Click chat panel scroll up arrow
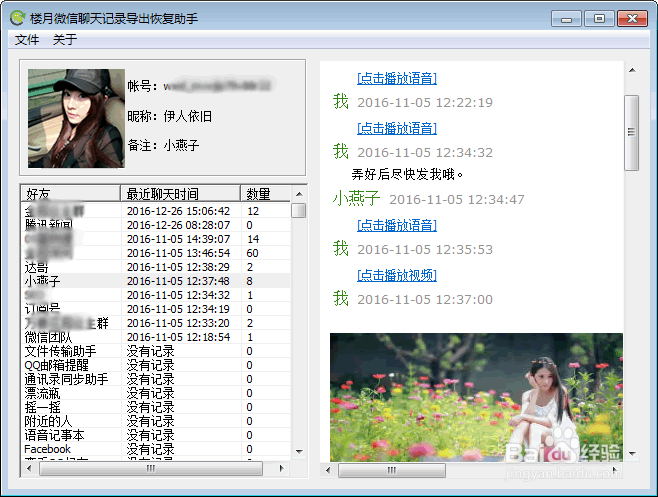The image size is (658, 497). (x=632, y=71)
